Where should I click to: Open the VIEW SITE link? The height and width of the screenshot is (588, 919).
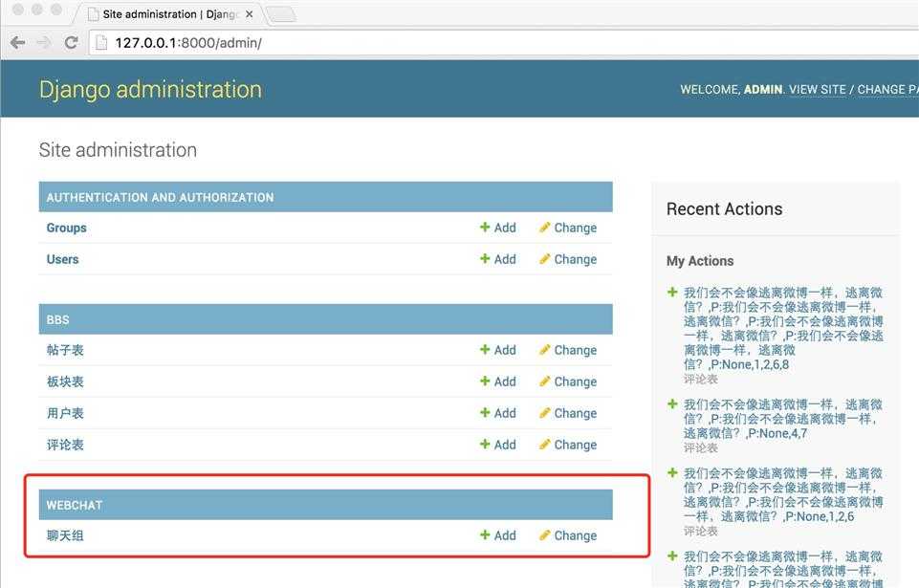(817, 90)
